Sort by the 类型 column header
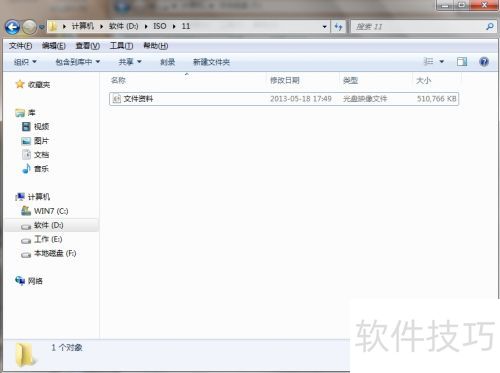The width and height of the screenshot is (500, 373). tap(350, 80)
